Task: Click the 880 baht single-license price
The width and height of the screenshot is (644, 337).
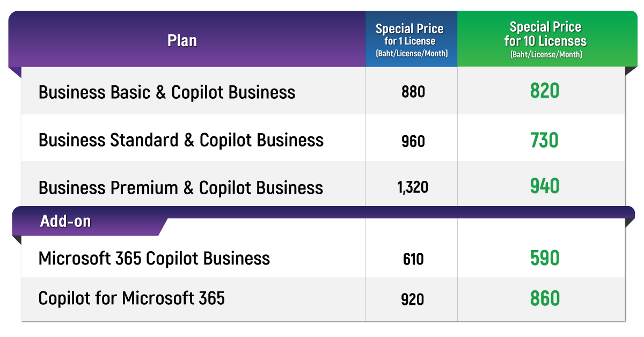Action: point(413,92)
